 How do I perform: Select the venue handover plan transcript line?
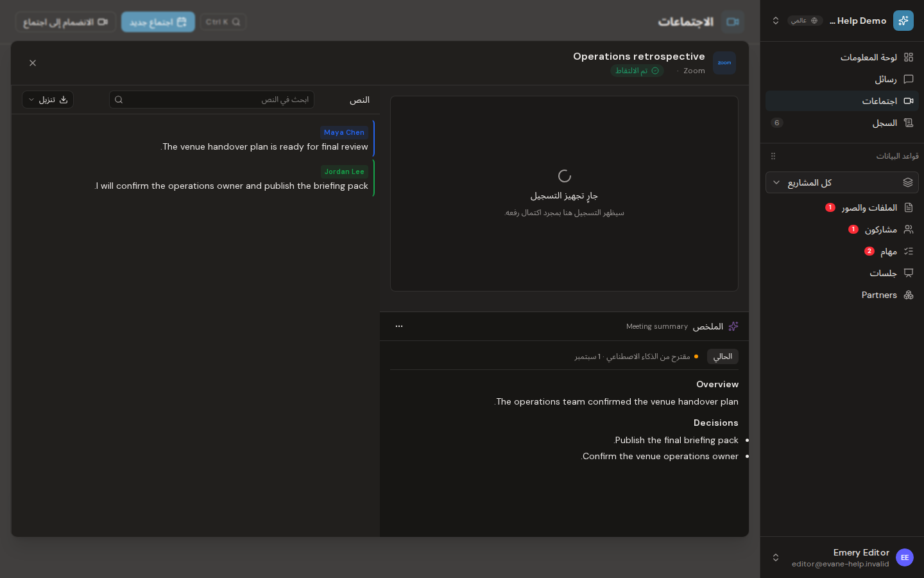click(x=264, y=146)
